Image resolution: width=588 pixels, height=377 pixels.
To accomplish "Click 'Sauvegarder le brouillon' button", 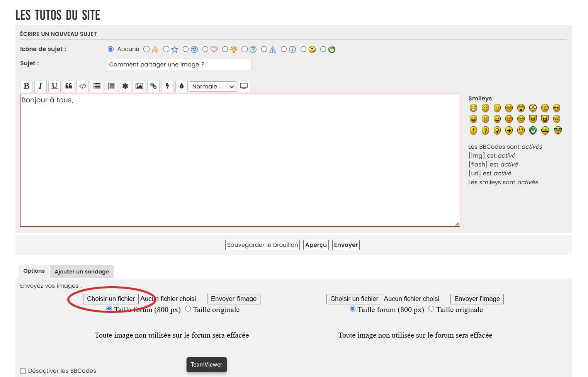I will pos(263,245).
